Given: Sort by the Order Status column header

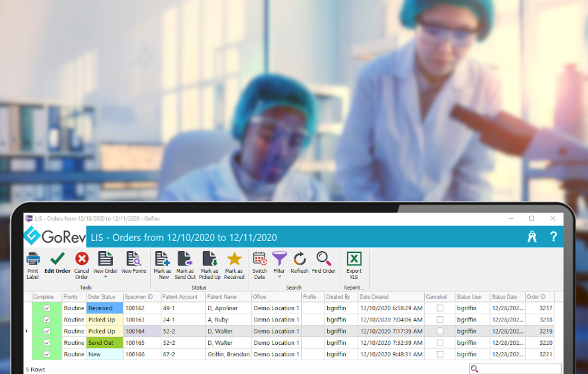Looking at the screenshot, I should (101, 296).
